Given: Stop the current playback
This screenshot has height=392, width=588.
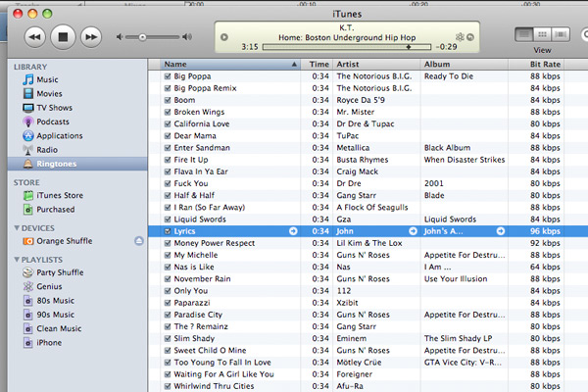Looking at the screenshot, I should coord(63,37).
